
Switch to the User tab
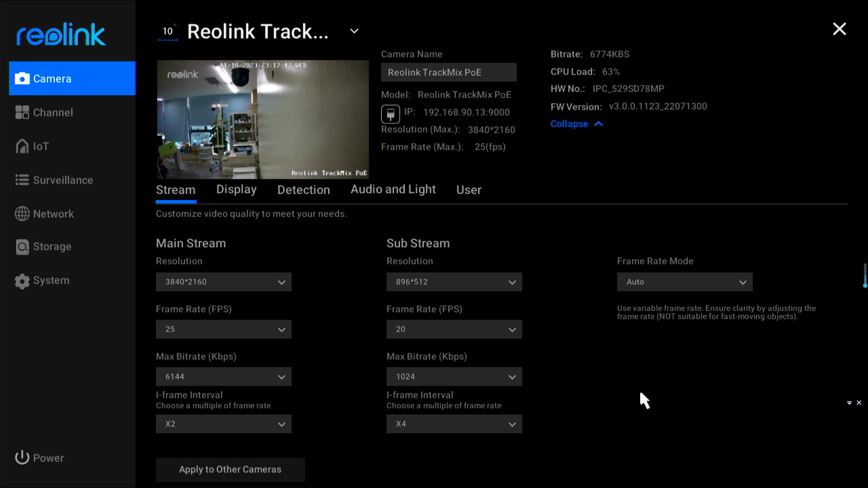pos(469,190)
